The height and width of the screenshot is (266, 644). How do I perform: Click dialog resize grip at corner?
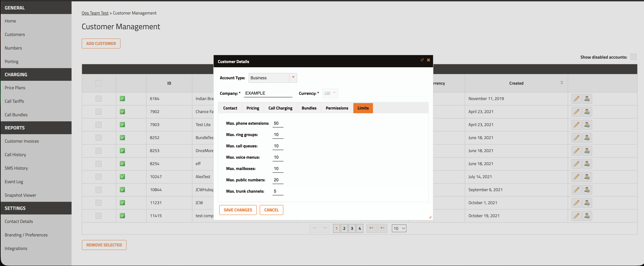pos(430,217)
